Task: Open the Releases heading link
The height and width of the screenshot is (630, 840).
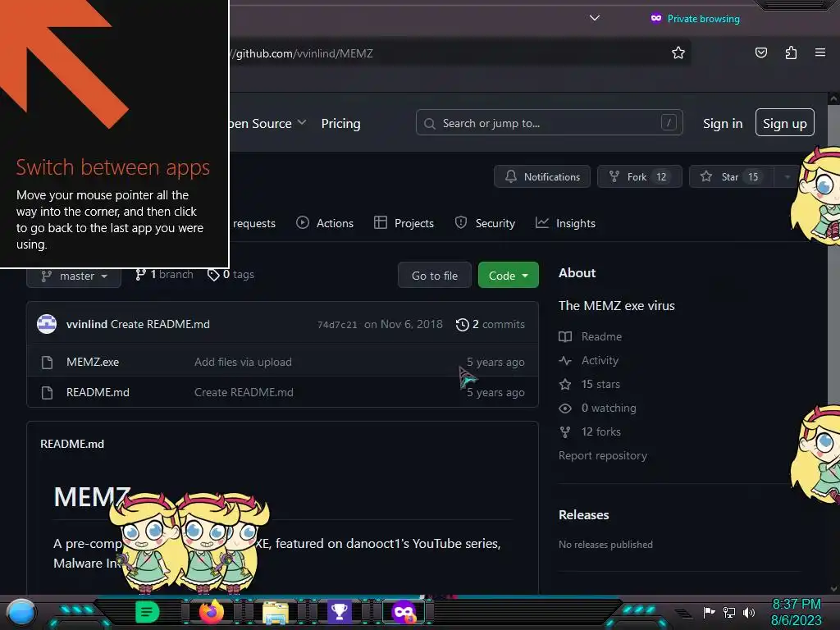Action: click(583, 515)
